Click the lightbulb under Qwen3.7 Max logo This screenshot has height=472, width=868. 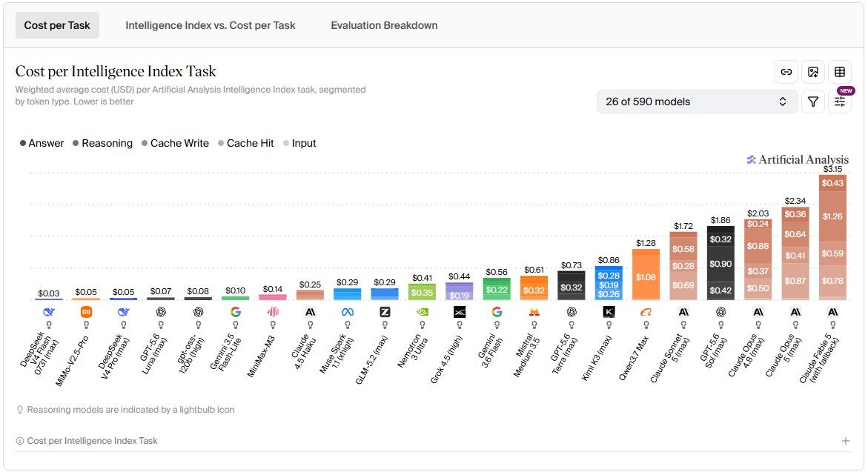click(x=646, y=325)
